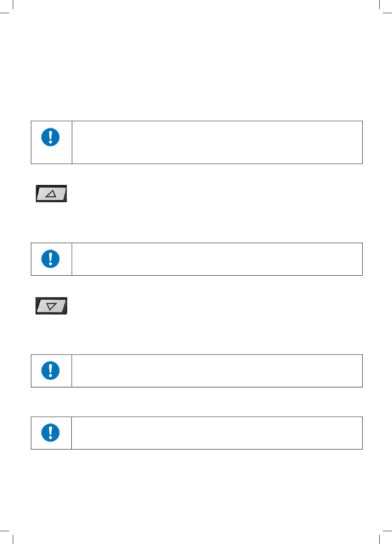
Task: Click the downward triangle key image
Action: [51, 306]
